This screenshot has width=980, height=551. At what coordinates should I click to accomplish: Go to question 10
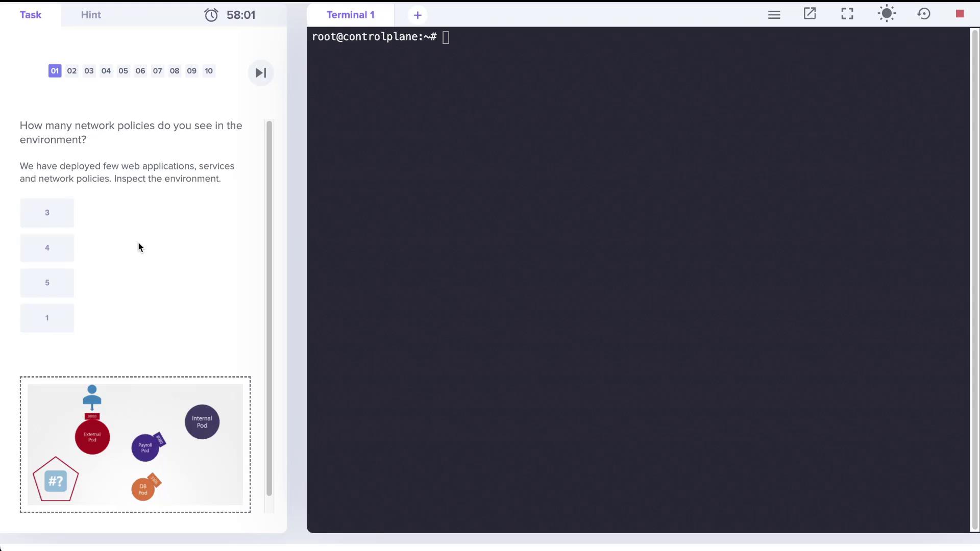point(209,71)
